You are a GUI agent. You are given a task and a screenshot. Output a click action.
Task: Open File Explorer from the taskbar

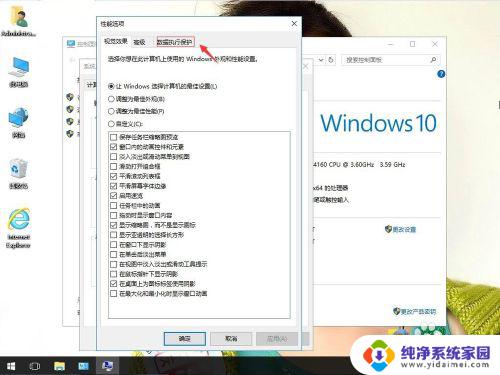[59, 366]
